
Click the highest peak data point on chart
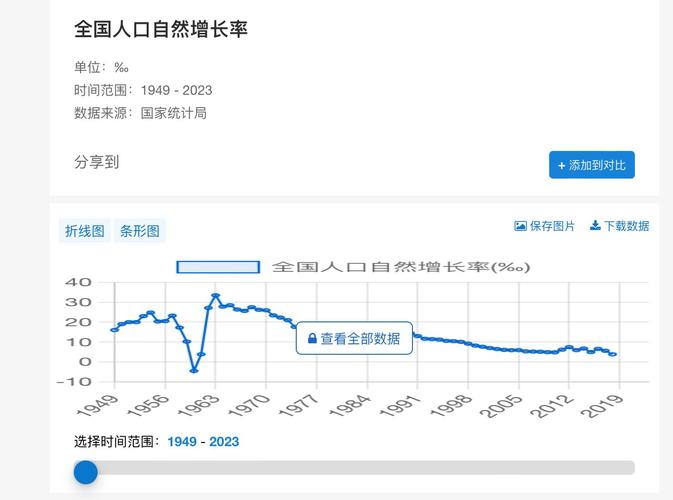coord(215,296)
